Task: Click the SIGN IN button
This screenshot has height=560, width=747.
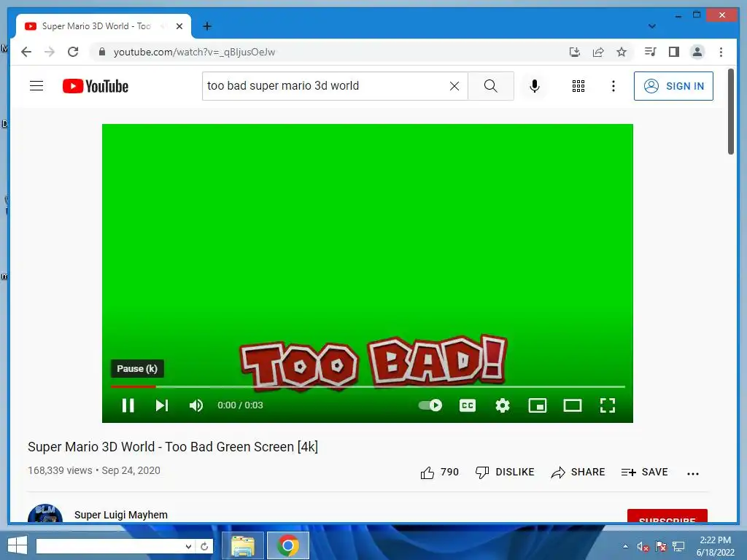Action: [673, 86]
